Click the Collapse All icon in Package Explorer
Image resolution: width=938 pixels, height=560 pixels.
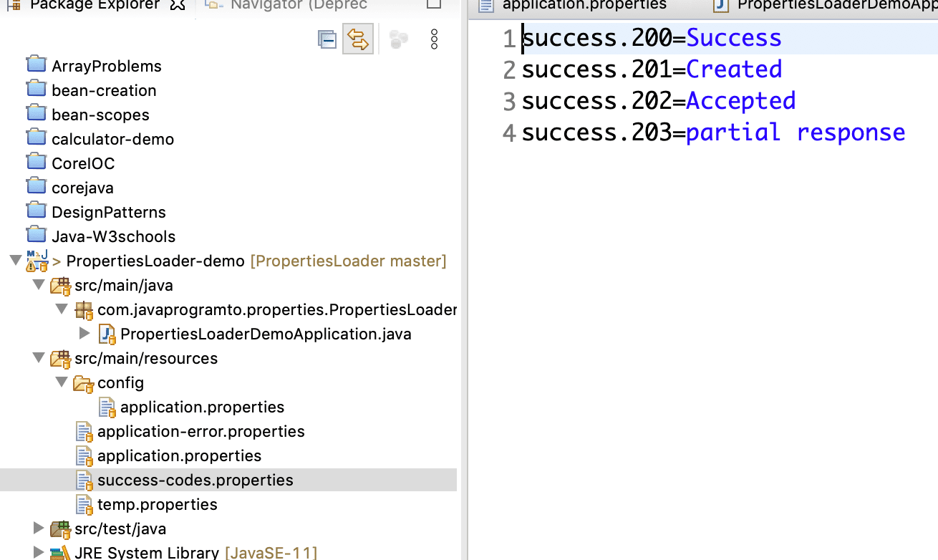point(327,39)
